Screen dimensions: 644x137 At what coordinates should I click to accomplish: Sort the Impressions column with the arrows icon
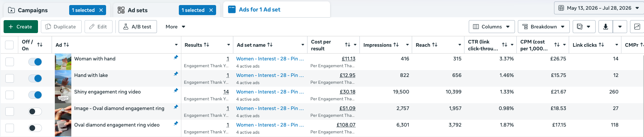pos(396,45)
